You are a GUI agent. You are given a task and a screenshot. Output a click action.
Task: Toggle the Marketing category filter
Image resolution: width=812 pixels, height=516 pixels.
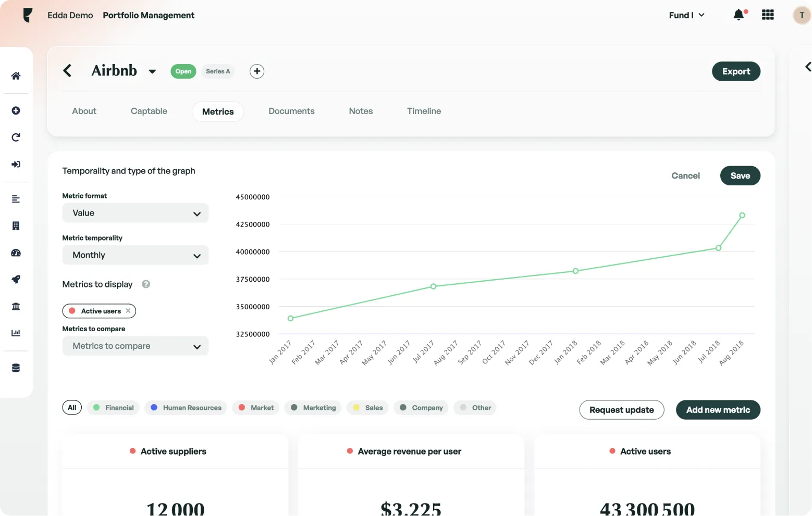313,408
